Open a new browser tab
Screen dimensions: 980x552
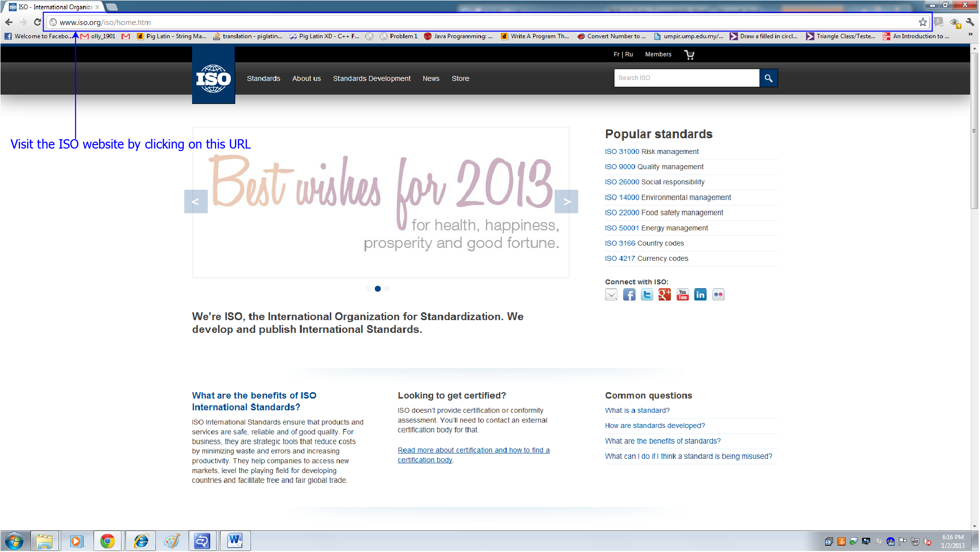pos(112,7)
